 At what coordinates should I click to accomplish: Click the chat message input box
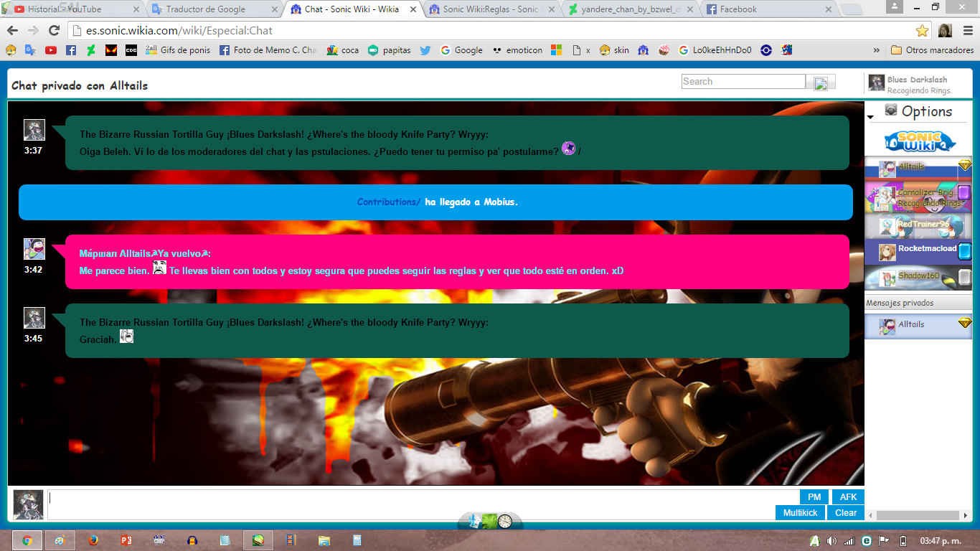[422, 504]
